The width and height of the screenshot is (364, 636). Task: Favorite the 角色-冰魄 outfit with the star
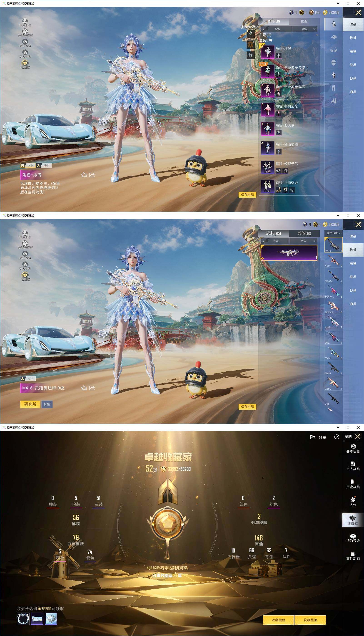[x=84, y=175]
